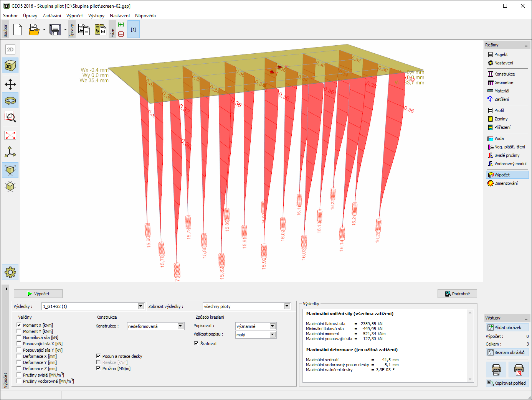Run analysis with the Výpočet button

(x=38, y=294)
